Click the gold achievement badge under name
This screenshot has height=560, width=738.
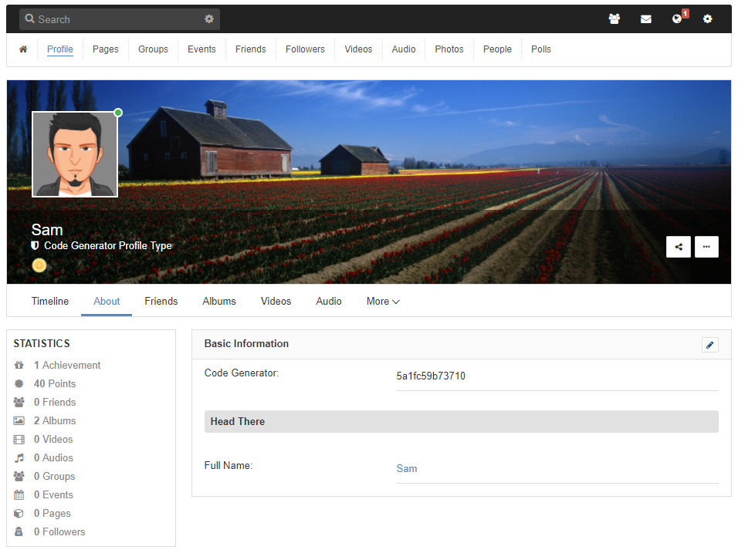(x=39, y=265)
